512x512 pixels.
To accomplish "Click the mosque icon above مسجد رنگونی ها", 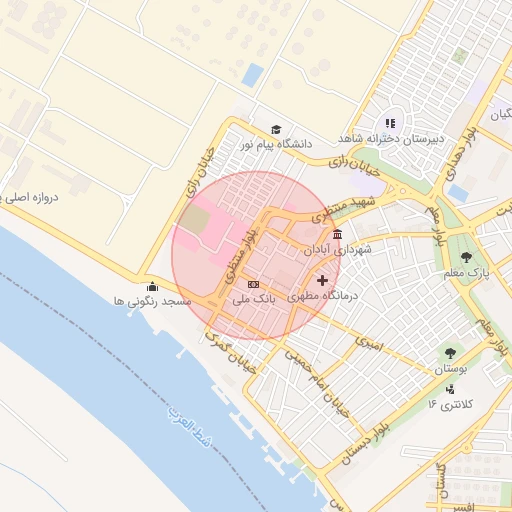I will (x=152, y=286).
